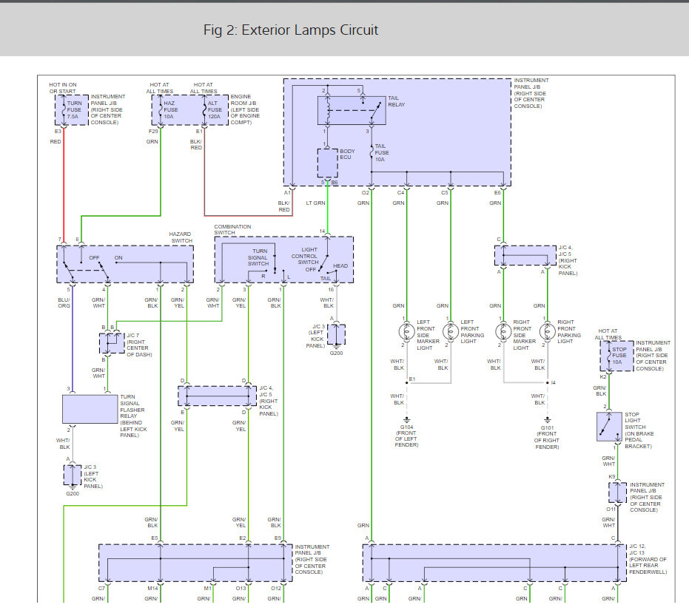This screenshot has height=616, width=689.
Task: Click the Left Front Side Marker Light lamp symbol
Action: tap(406, 331)
